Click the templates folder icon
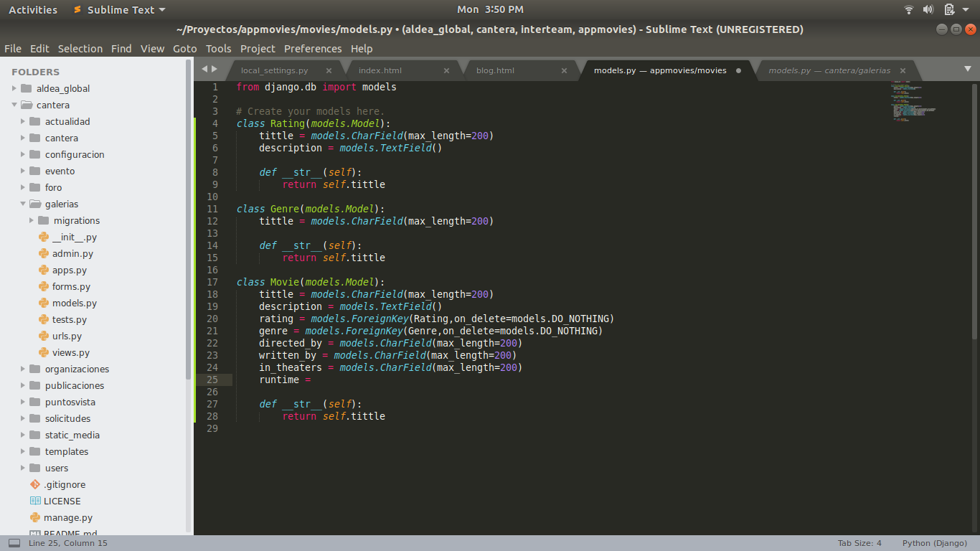Viewport: 980px width, 551px height. click(35, 452)
